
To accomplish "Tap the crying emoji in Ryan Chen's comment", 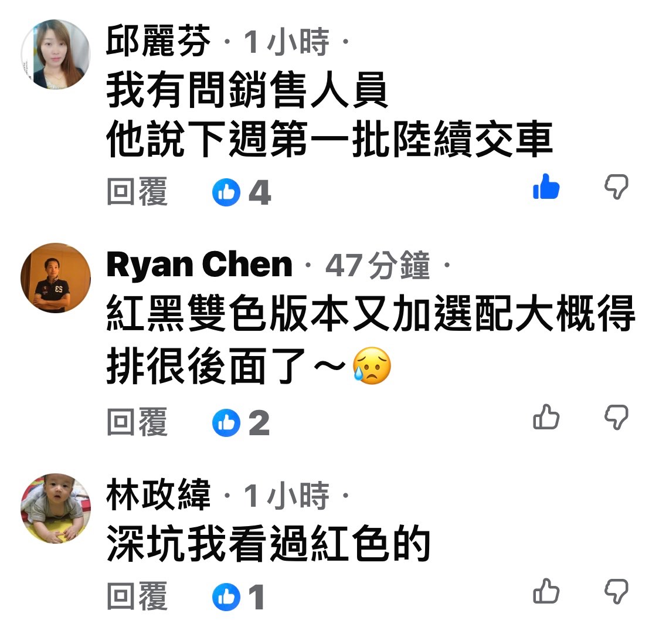I will 372,366.
